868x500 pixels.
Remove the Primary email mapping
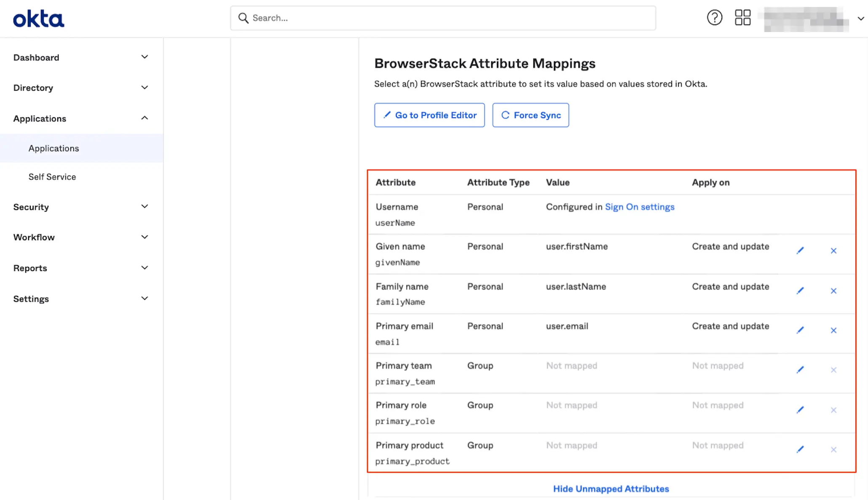pos(833,330)
